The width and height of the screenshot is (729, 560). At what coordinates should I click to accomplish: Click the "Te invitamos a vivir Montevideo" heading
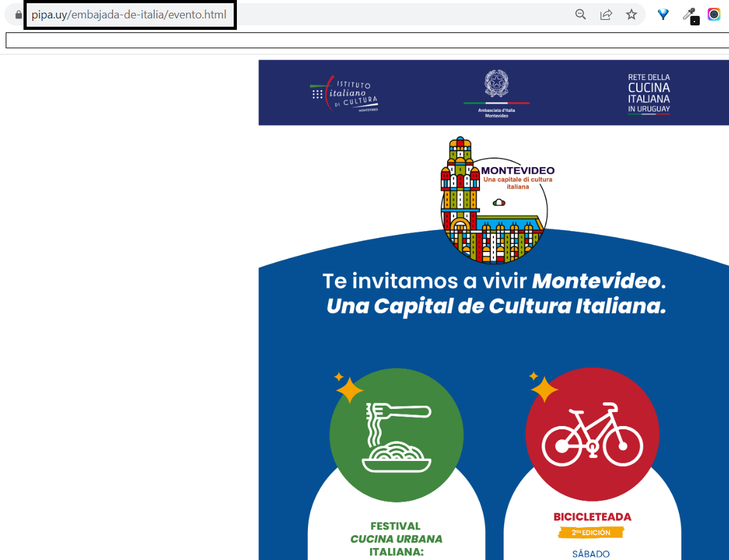pyautogui.click(x=494, y=281)
